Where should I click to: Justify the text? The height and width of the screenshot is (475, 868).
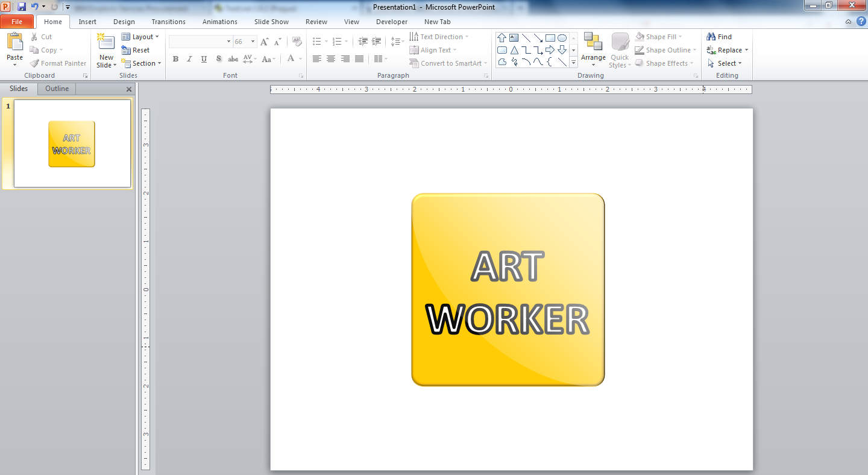pos(359,58)
